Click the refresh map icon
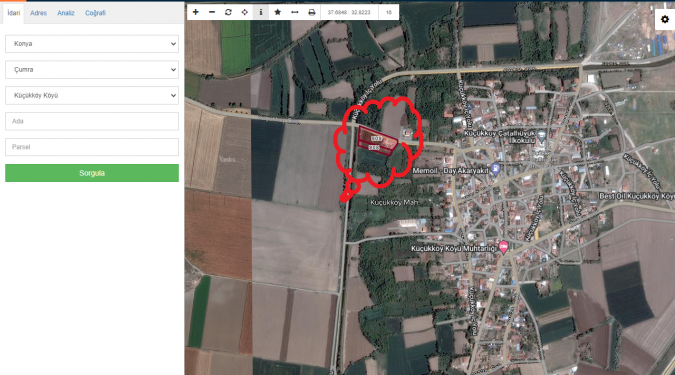 pyautogui.click(x=228, y=12)
